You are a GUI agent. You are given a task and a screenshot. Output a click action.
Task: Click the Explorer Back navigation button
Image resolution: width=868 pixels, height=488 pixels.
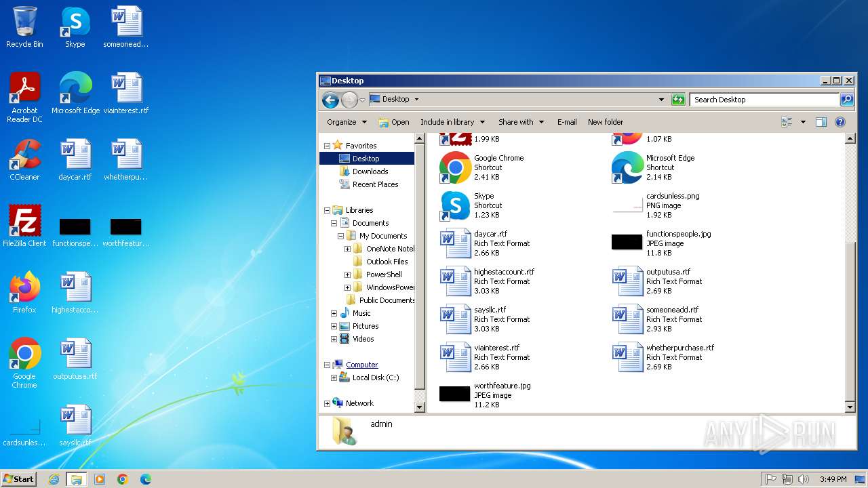point(330,100)
